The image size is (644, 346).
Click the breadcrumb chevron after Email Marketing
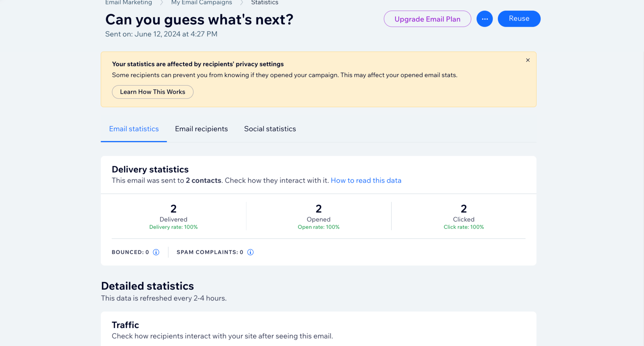(161, 2)
